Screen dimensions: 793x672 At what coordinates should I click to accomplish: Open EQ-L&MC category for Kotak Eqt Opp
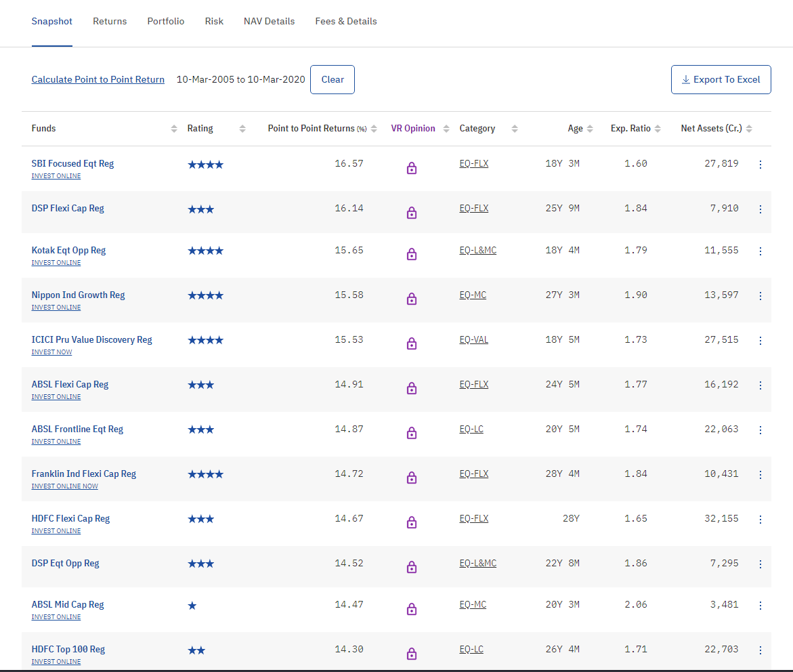coord(478,250)
